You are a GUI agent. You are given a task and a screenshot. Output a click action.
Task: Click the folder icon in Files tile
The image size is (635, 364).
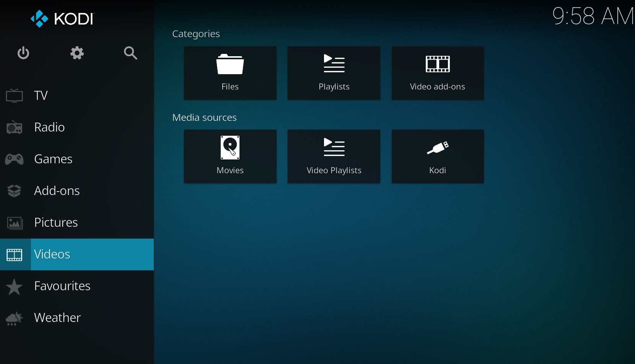click(230, 64)
